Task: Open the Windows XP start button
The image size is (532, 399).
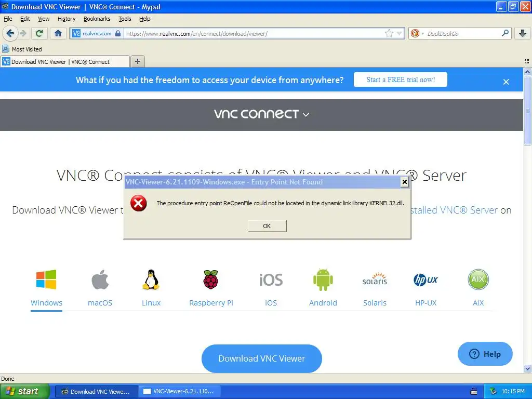Action: coord(24,391)
